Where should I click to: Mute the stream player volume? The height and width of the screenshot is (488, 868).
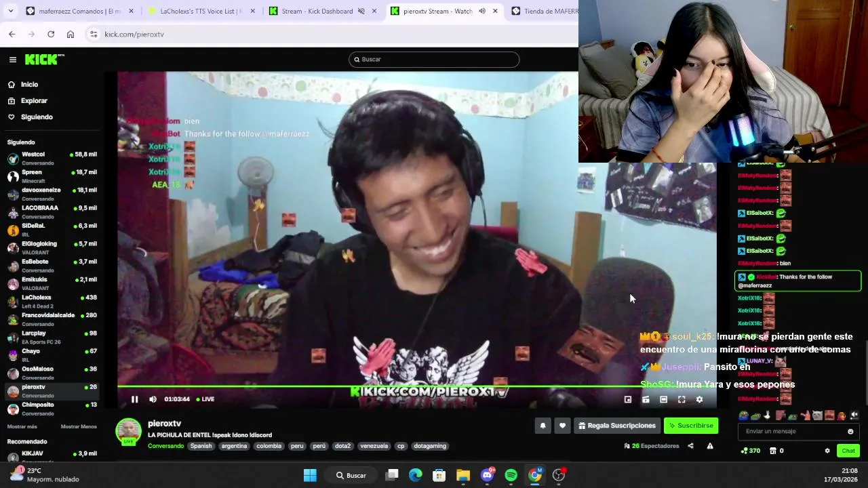[x=153, y=399]
